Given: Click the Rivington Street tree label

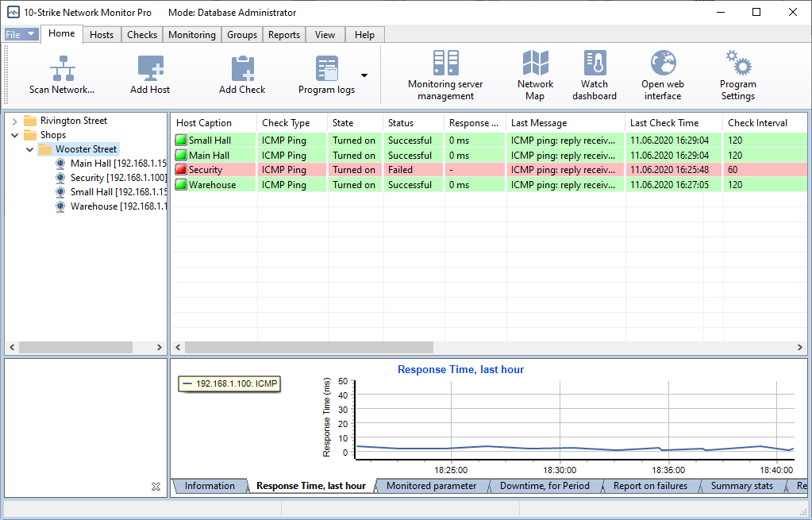Looking at the screenshot, I should [x=74, y=121].
